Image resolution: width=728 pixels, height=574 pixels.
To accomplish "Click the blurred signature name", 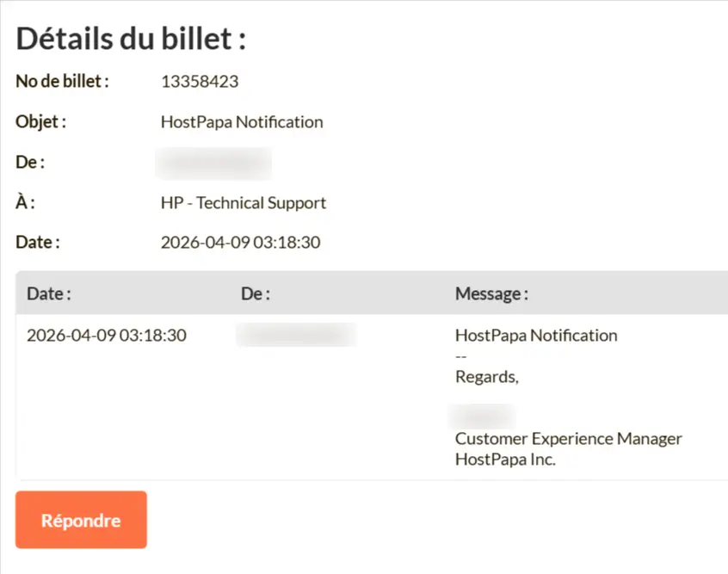I will [483, 417].
